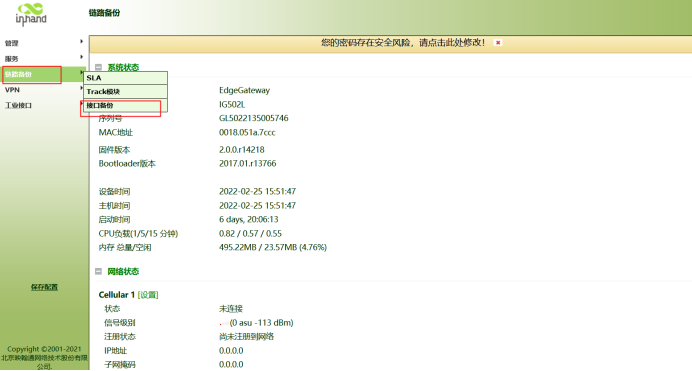This screenshot has height=371, width=692.
Task: Dismiss the password security warning banner
Action: pyautogui.click(x=498, y=43)
